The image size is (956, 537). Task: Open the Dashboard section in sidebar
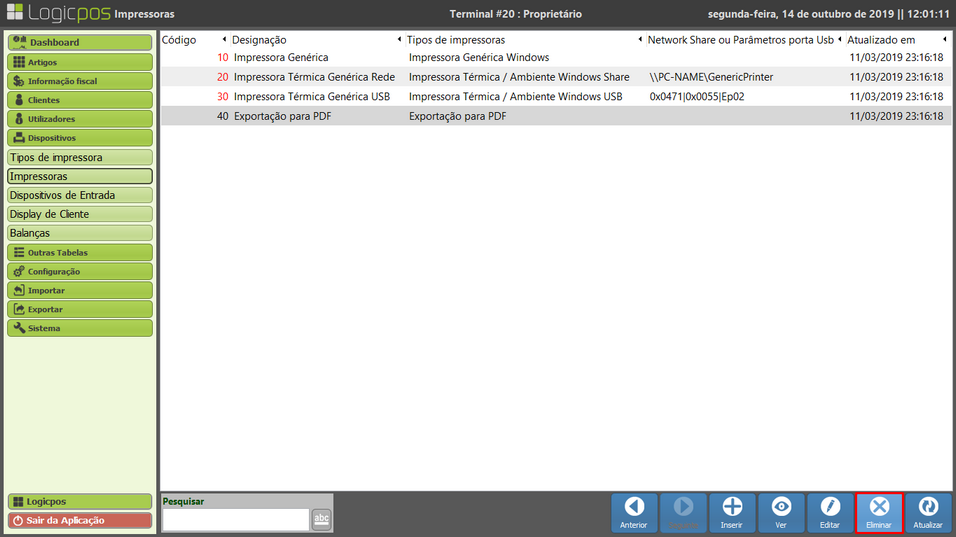[80, 43]
